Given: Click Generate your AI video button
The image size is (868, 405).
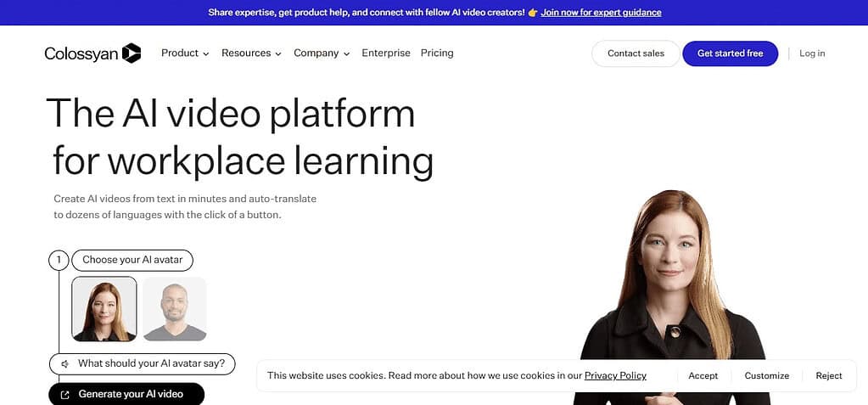Looking at the screenshot, I should pyautogui.click(x=126, y=394).
